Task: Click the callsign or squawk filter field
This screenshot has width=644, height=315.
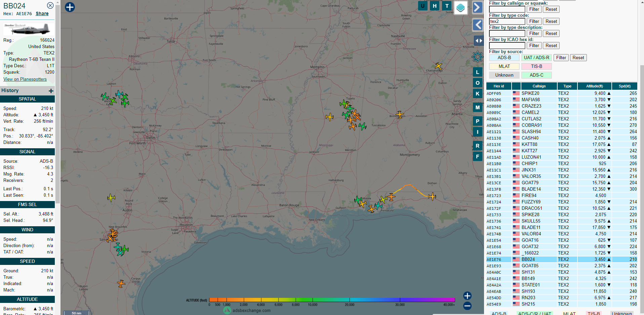Action: click(507, 9)
